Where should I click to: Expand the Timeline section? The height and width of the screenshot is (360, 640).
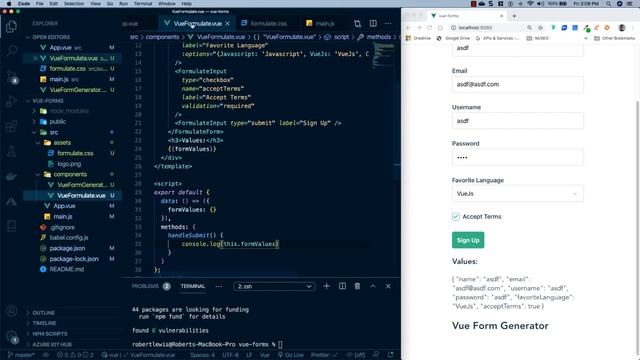44,323
